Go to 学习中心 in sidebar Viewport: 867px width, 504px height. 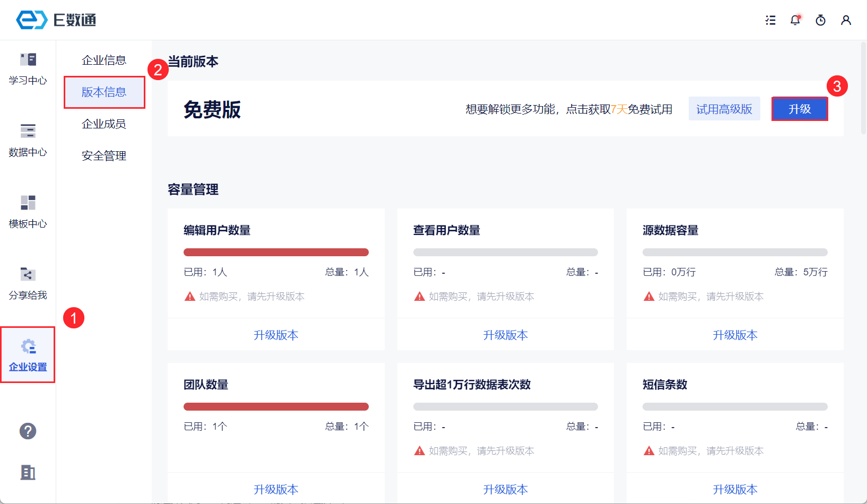tap(28, 68)
